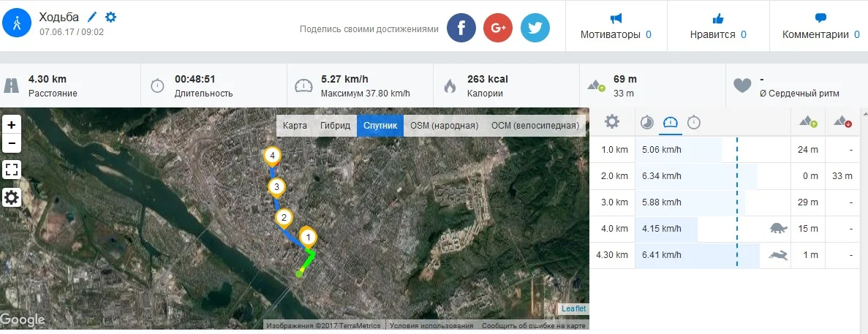Zoom in on the map
Viewport: 868px width, 334px height.
[12, 126]
